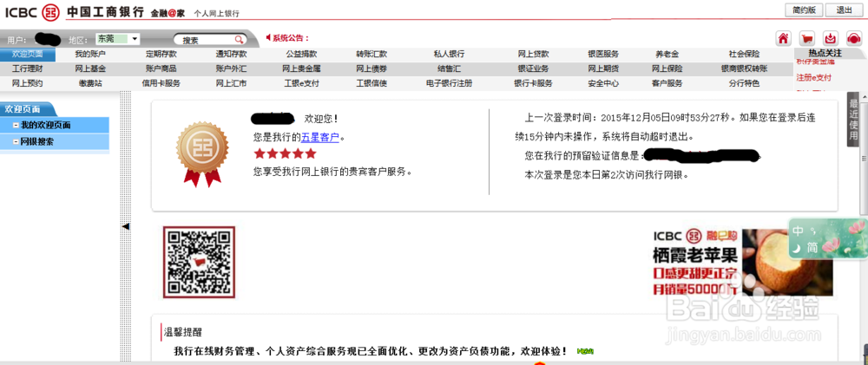The image size is (868, 365).
Task: Open 我的账户 menu
Action: click(90, 55)
